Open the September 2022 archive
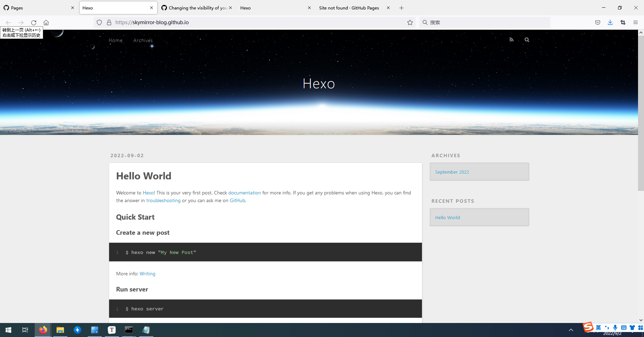This screenshot has width=644, height=337. pos(452,172)
